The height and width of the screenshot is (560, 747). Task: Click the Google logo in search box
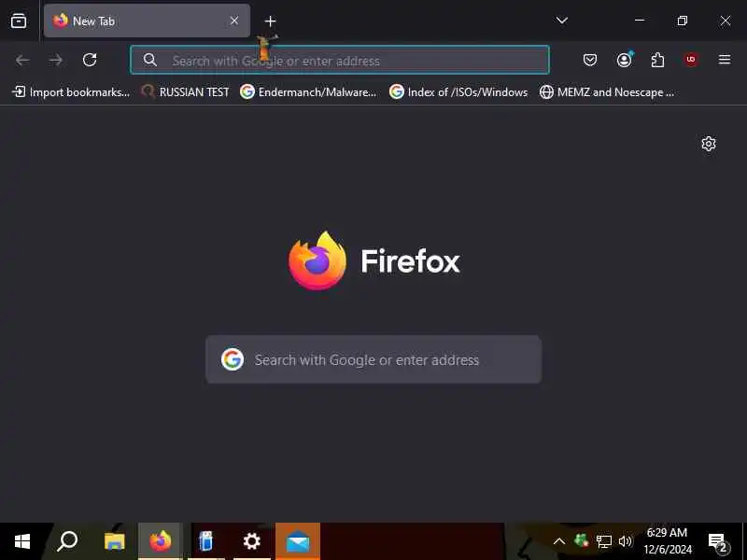(x=233, y=359)
